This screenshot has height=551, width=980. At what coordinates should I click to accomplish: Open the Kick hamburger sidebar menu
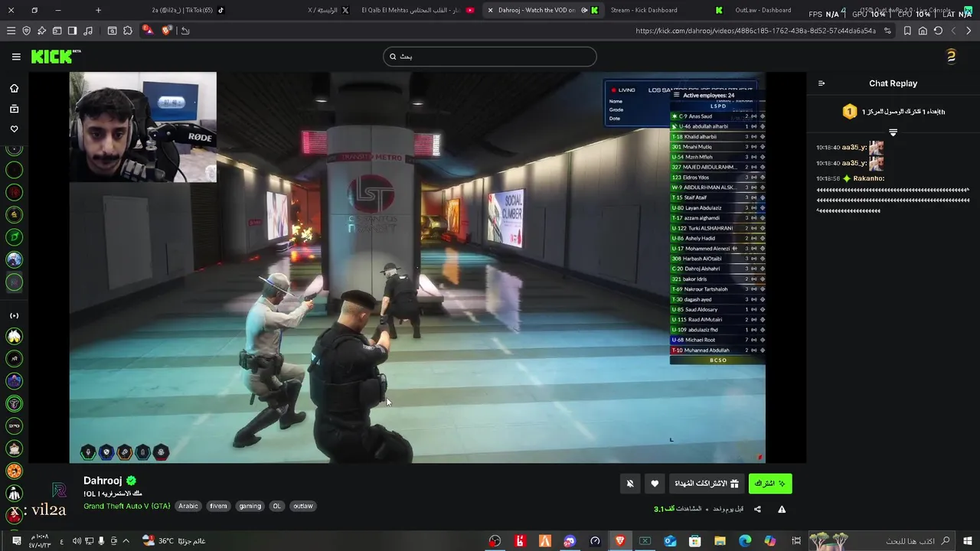[x=16, y=57]
